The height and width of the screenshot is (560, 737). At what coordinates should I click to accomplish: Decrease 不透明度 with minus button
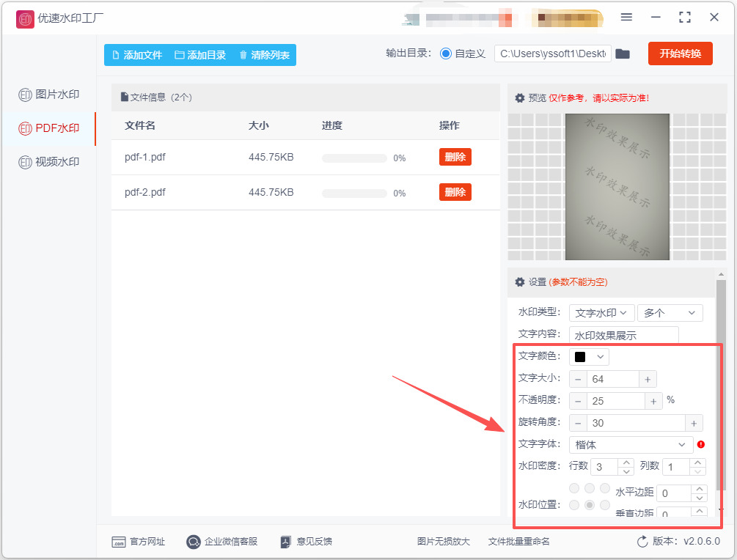click(x=578, y=401)
